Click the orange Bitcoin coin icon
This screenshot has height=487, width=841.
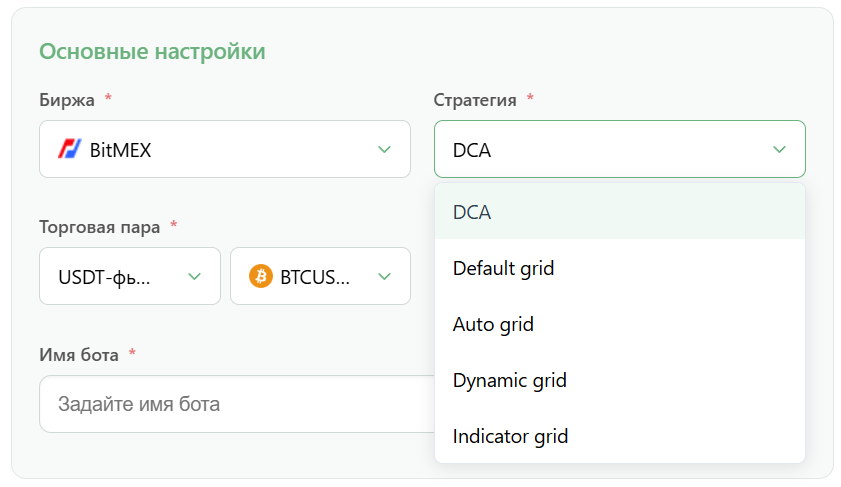click(261, 276)
